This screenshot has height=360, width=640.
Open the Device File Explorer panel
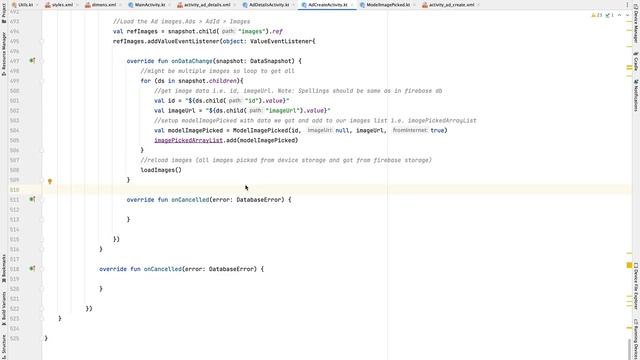(636, 286)
